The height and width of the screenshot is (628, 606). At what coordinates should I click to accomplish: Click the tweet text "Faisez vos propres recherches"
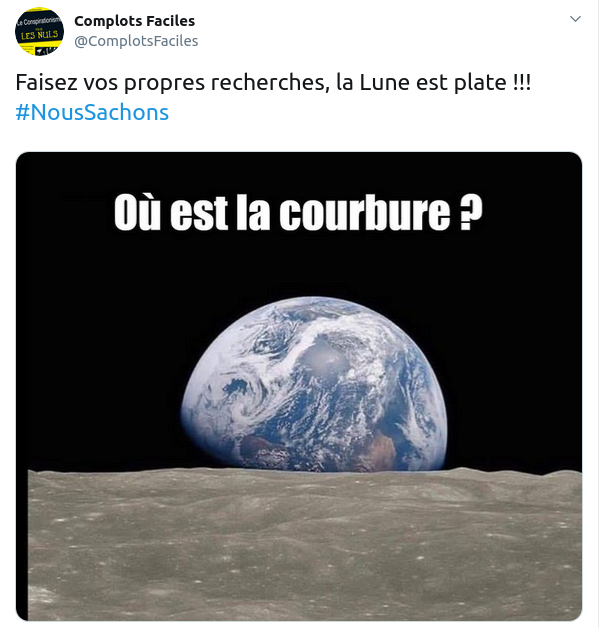point(170,83)
